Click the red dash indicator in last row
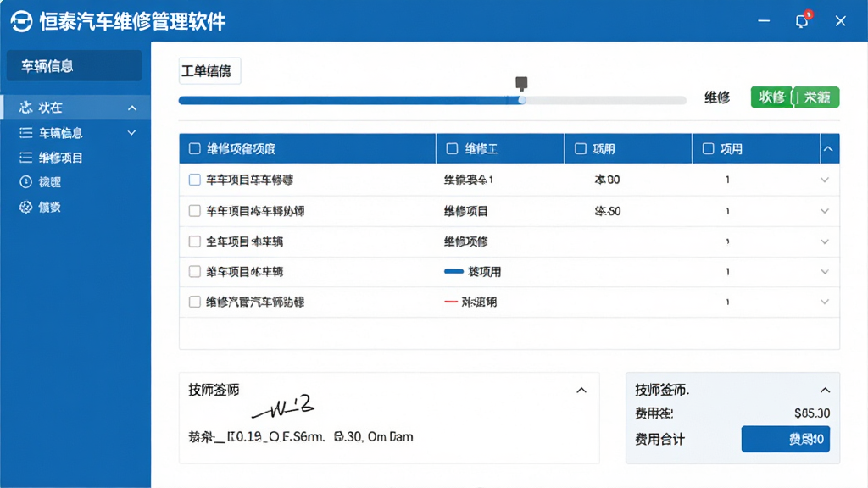Screen dimensions: 868x488 pos(451,302)
